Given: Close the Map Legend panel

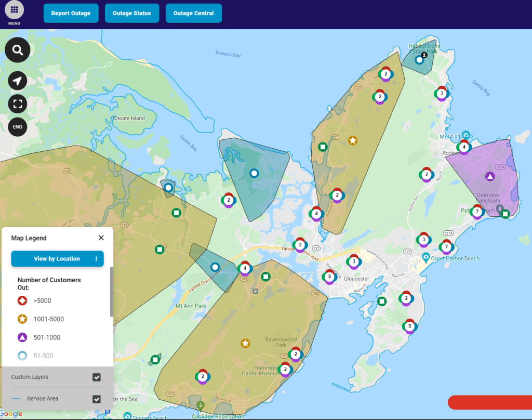Looking at the screenshot, I should click(101, 238).
